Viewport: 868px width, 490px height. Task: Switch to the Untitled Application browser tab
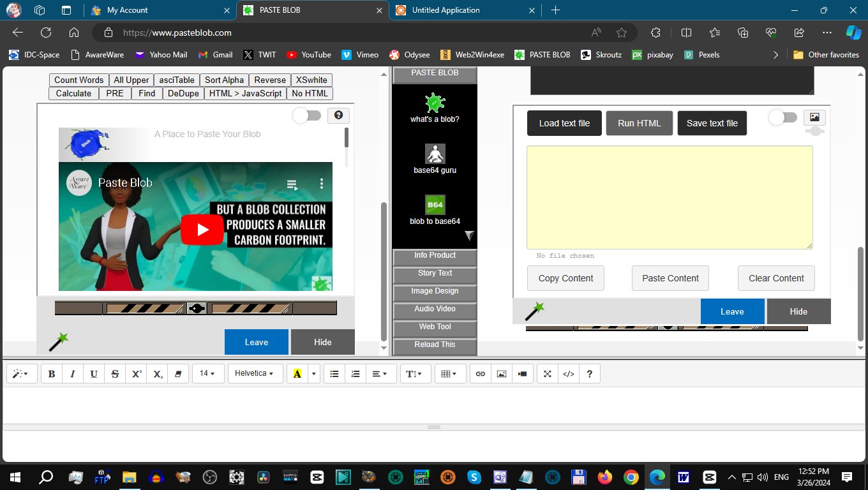464,10
